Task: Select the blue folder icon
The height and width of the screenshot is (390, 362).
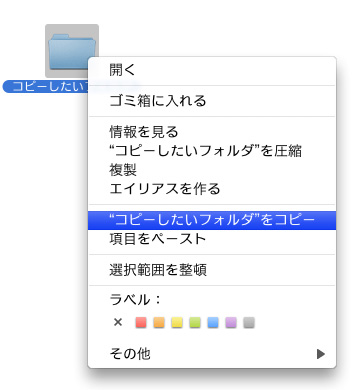Action: (x=72, y=51)
